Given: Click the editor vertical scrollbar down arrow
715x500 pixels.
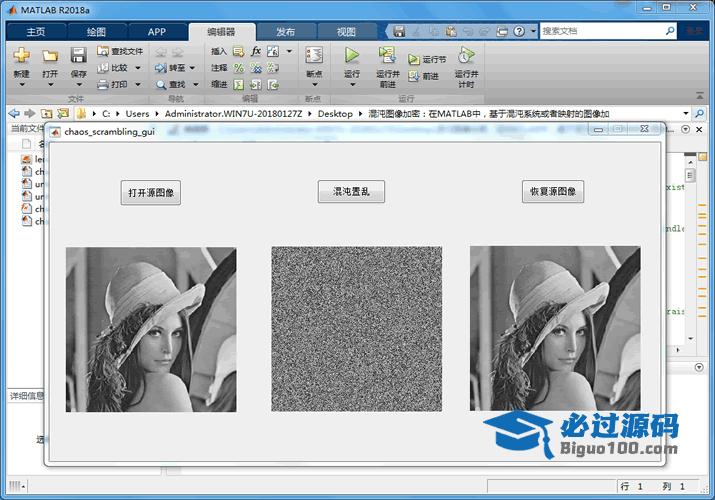Looking at the screenshot, I should pos(690,339).
